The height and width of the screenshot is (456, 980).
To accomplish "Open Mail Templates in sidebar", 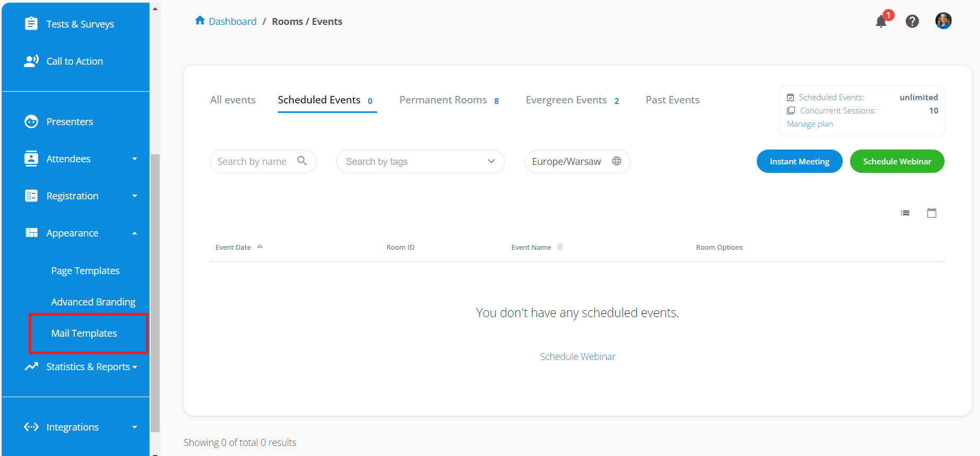I will pos(84,333).
